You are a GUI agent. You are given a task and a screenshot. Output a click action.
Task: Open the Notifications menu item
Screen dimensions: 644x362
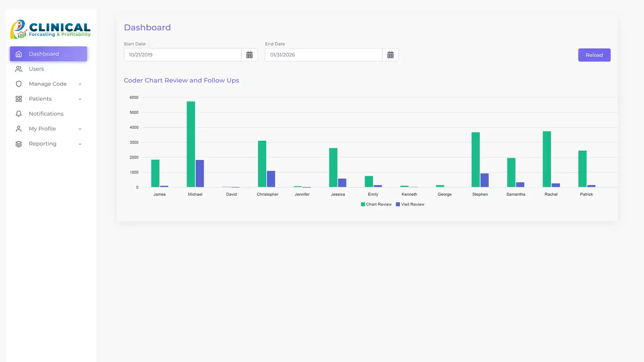point(46,114)
